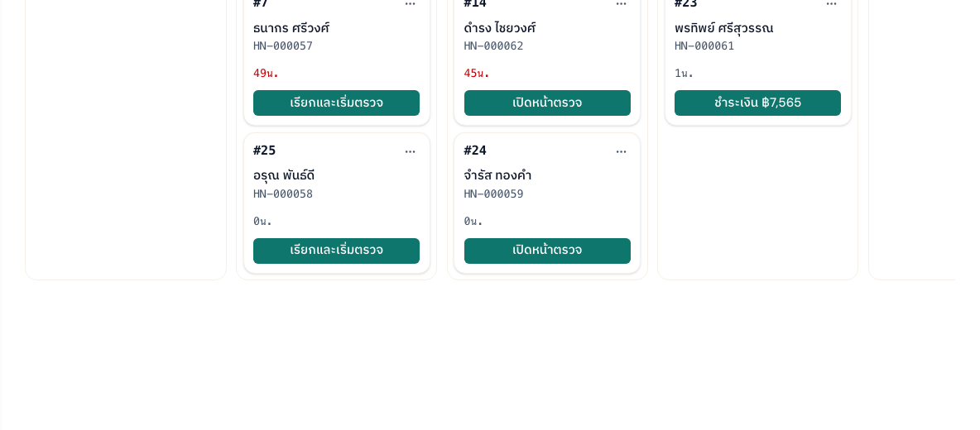Click the queue number #25 heading

[x=264, y=150]
